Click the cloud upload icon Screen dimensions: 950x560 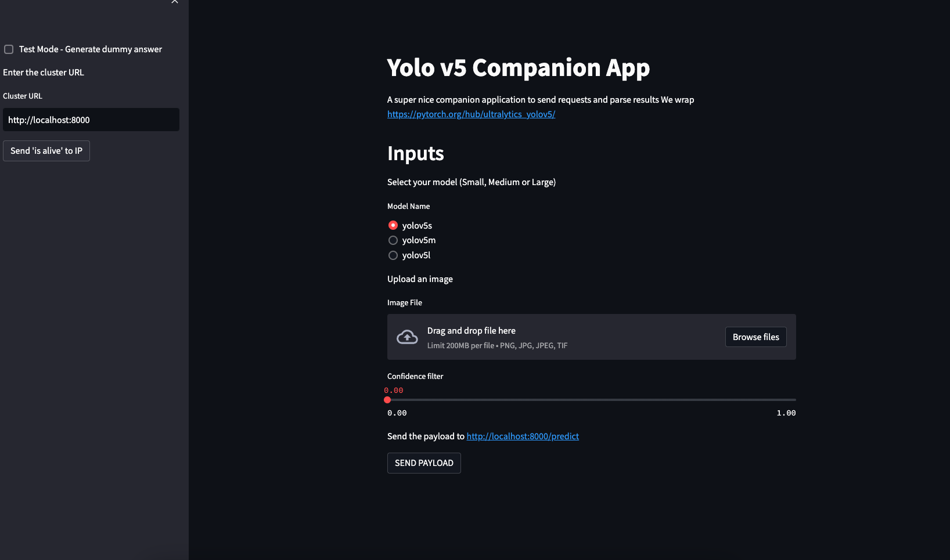tap(407, 337)
